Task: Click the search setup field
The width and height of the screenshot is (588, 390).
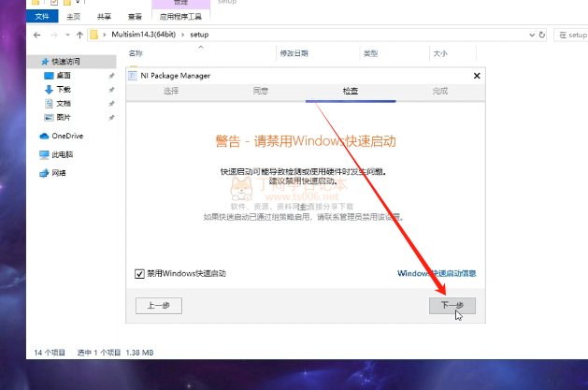Action: (571, 35)
